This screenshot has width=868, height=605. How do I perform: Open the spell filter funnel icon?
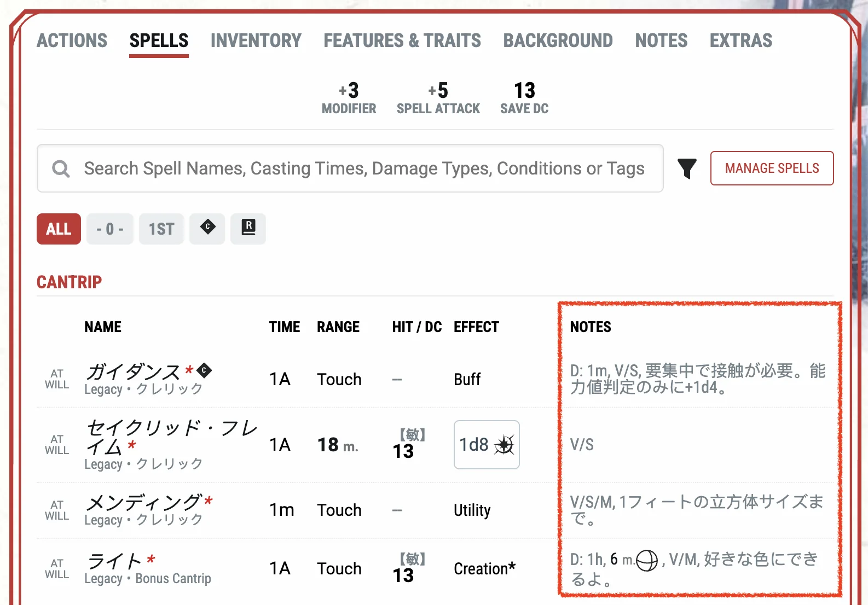[687, 168]
